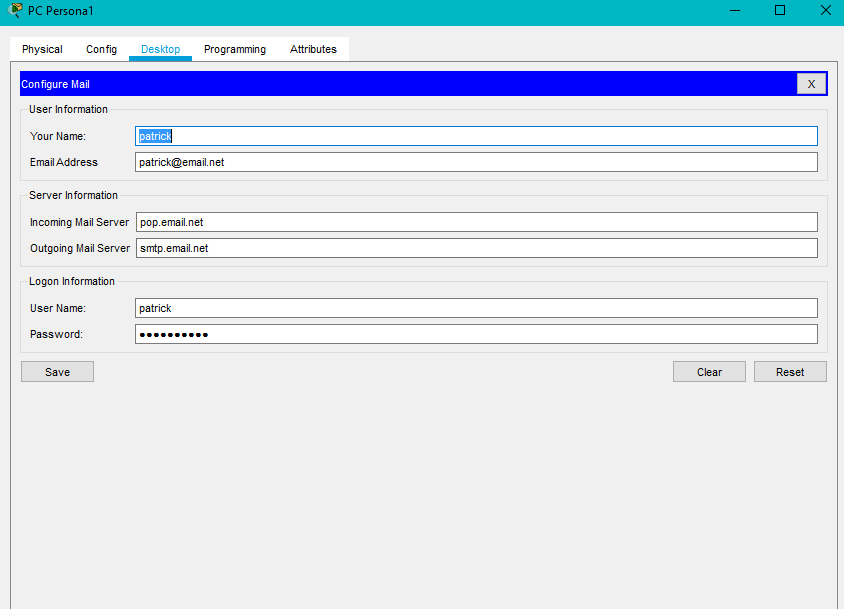Select the patrick@email.net email text

[180, 161]
